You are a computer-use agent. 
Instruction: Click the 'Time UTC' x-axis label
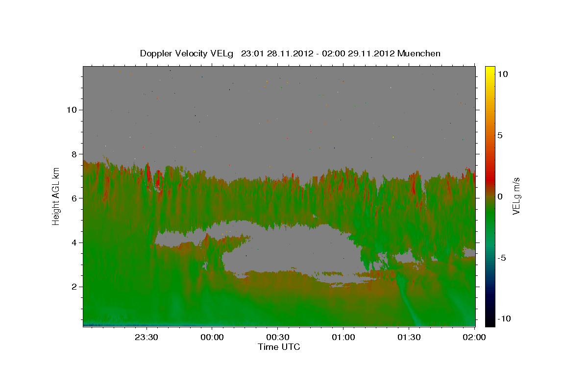point(279,347)
